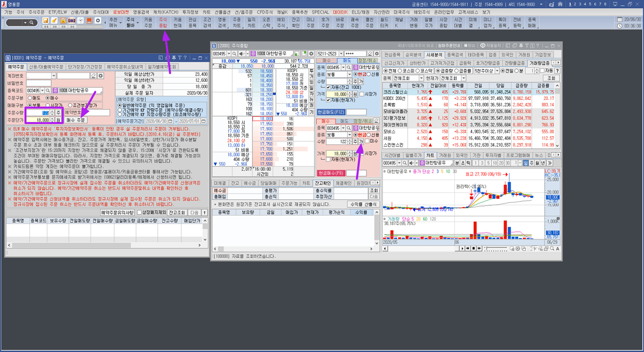Click 주문수량 quantity field in 예약주문
The image size is (644, 352).
pyautogui.click(x=38, y=113)
